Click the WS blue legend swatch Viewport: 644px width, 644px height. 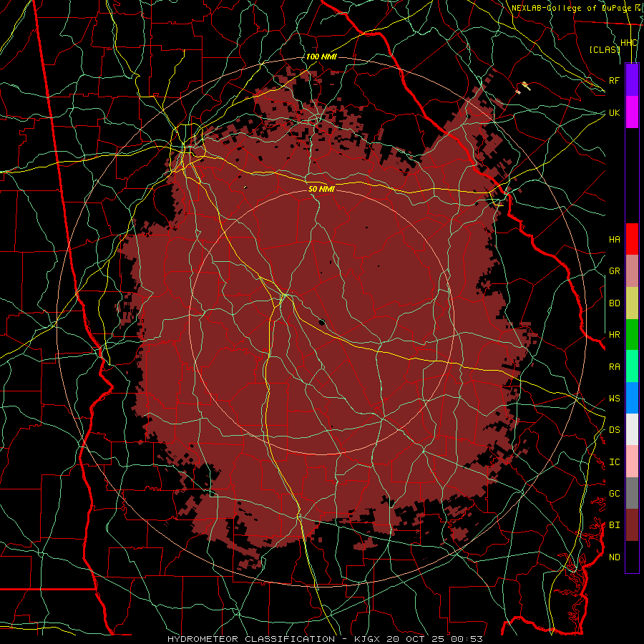click(x=632, y=398)
